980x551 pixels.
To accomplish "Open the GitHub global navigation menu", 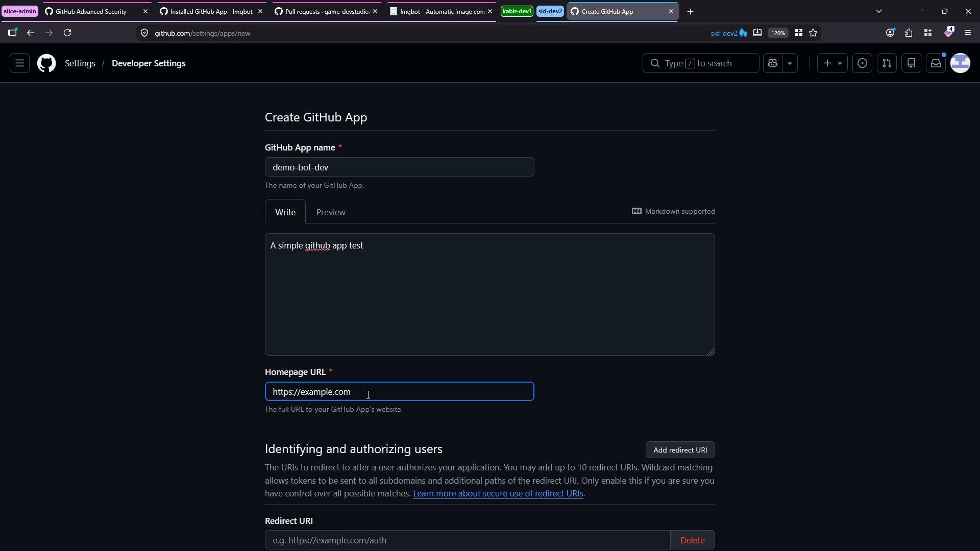I will 19,63.
